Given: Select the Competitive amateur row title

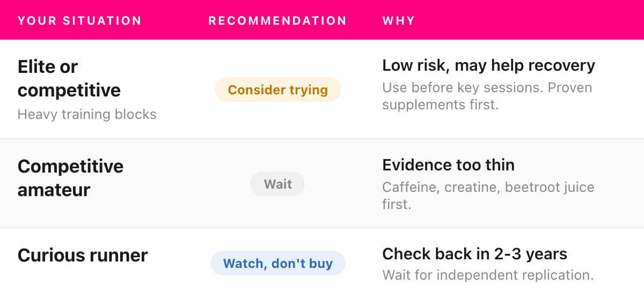Looking at the screenshot, I should (70, 178).
